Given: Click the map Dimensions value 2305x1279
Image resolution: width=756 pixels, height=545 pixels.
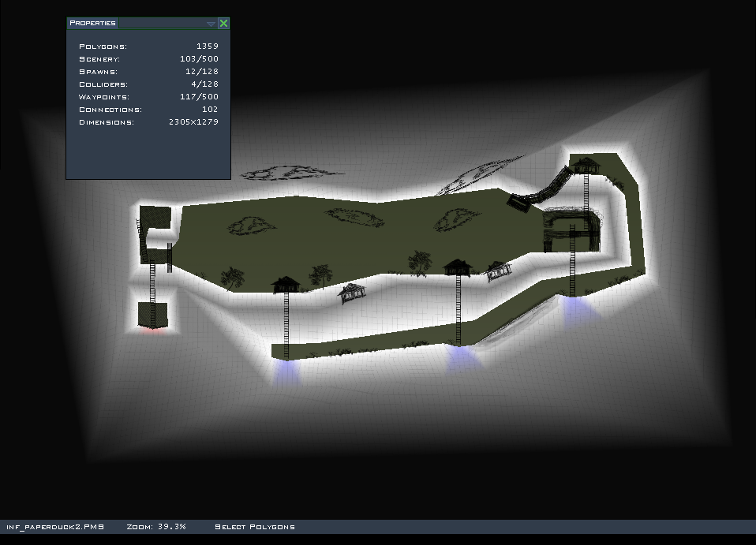Looking at the screenshot, I should 193,122.
